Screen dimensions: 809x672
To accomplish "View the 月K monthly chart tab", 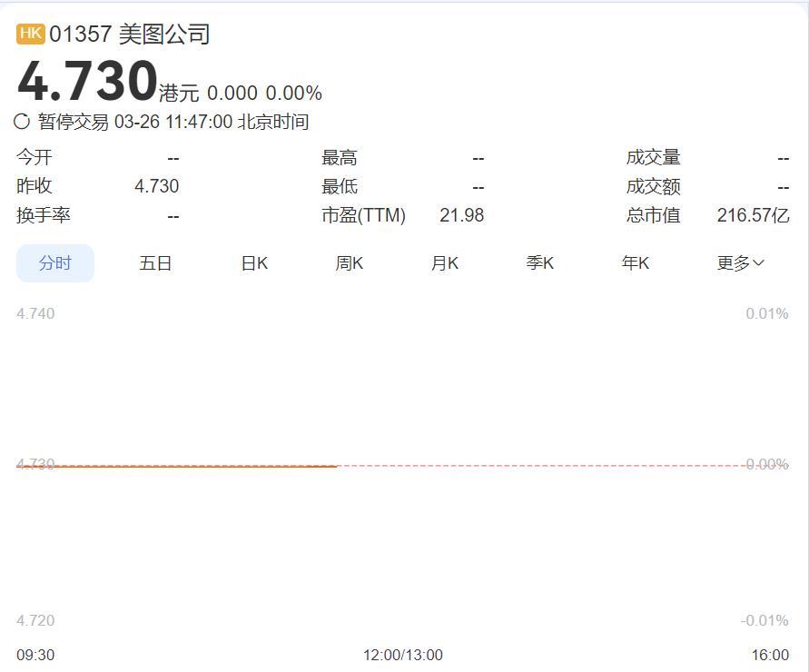I will (x=444, y=262).
